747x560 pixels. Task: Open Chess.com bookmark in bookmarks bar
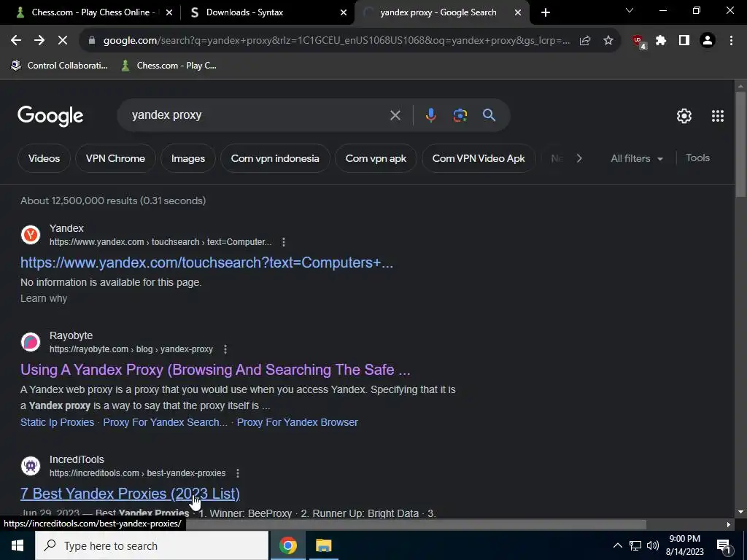pos(169,65)
